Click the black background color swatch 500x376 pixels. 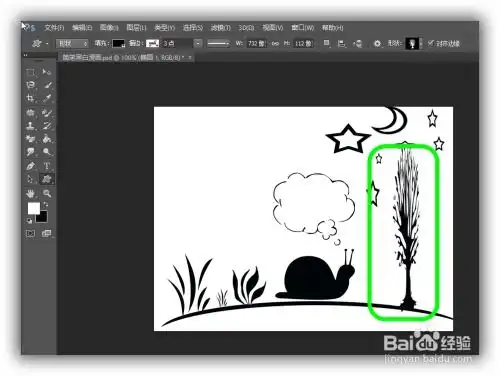(x=43, y=218)
